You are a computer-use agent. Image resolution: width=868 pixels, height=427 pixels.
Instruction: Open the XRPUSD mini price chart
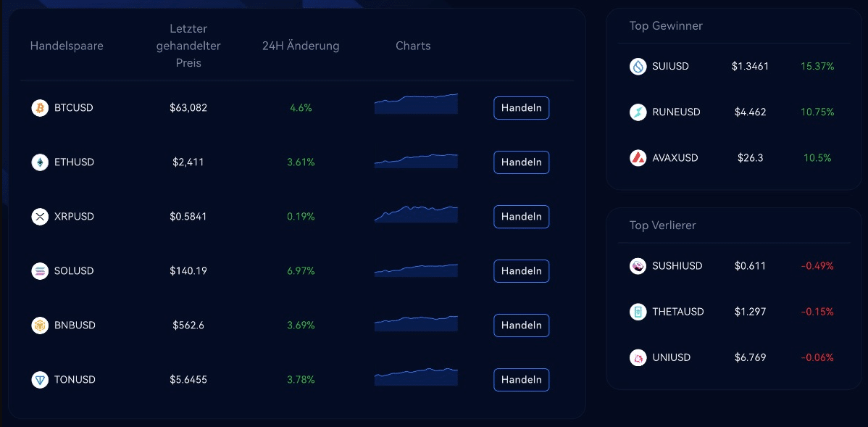pyautogui.click(x=417, y=215)
